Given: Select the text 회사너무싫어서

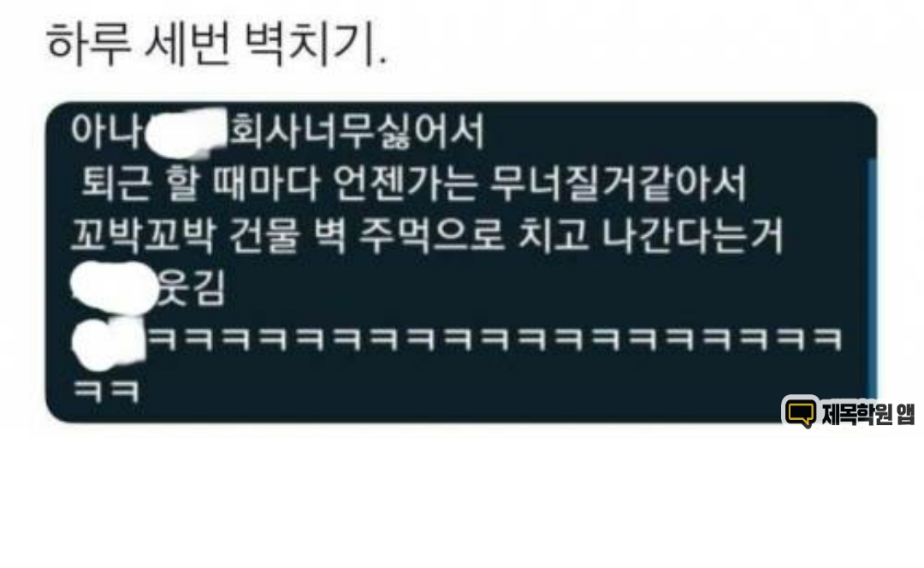Looking at the screenshot, I should [x=357, y=131].
